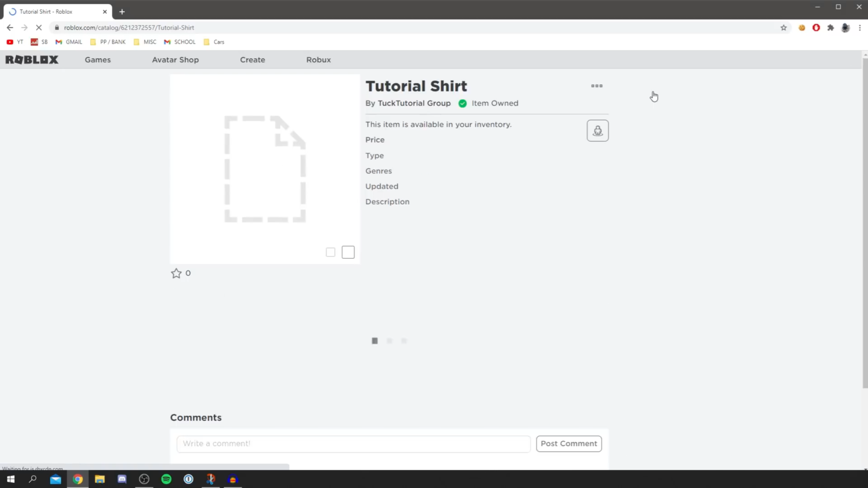This screenshot has height=488, width=868.
Task: Open the Avatar Shop menu
Action: pos(175,59)
